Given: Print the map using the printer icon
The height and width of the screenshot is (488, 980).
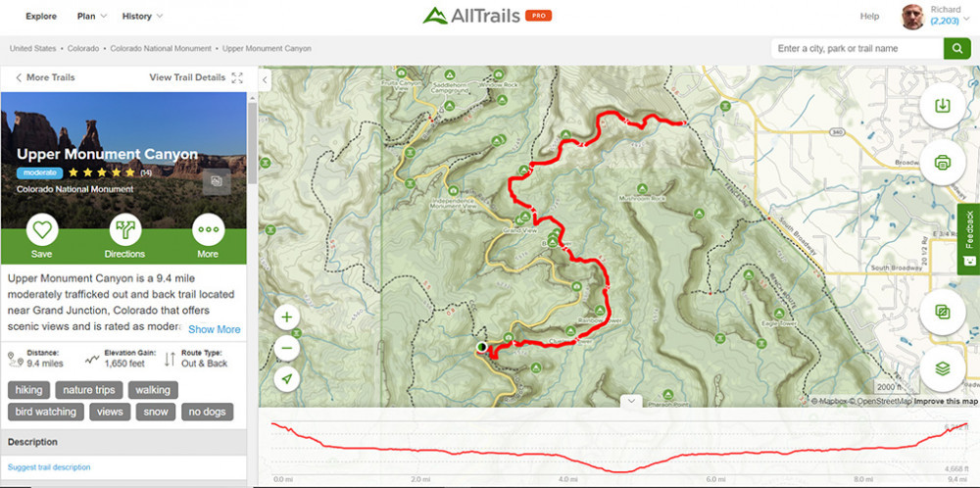Looking at the screenshot, I should pyautogui.click(x=942, y=163).
